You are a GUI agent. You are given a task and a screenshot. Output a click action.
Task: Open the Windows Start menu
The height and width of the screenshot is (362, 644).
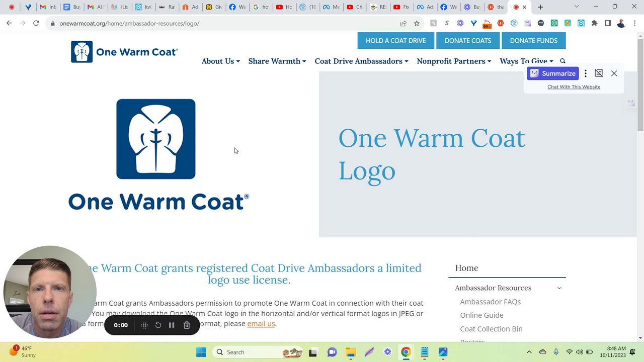tap(201, 352)
